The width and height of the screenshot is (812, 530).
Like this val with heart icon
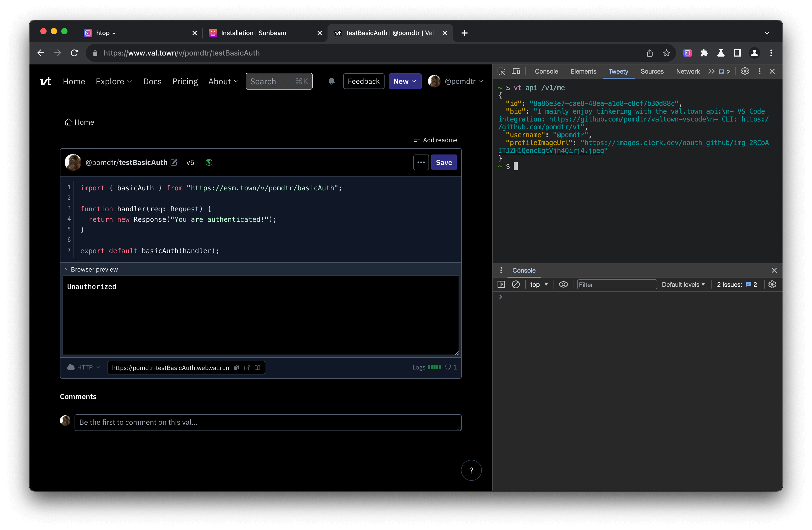click(x=448, y=367)
